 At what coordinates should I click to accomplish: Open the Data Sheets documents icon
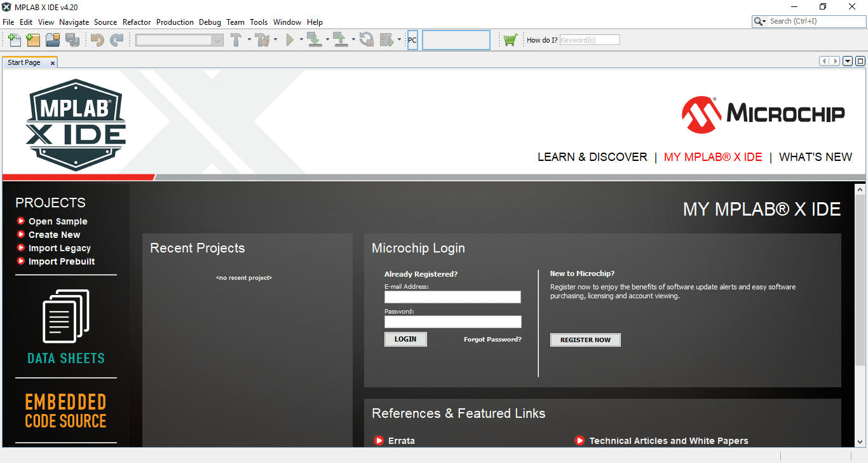[66, 316]
